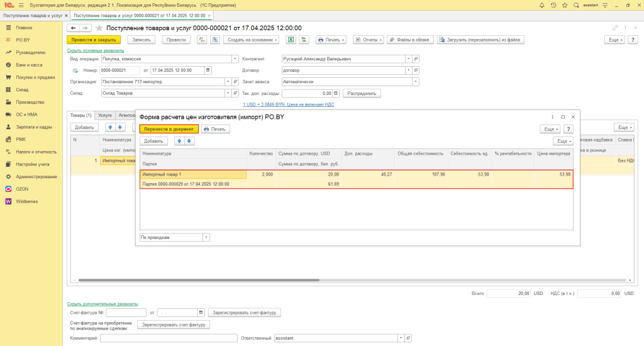
Task: Go forward with the right arrow button
Action: click(x=85, y=28)
